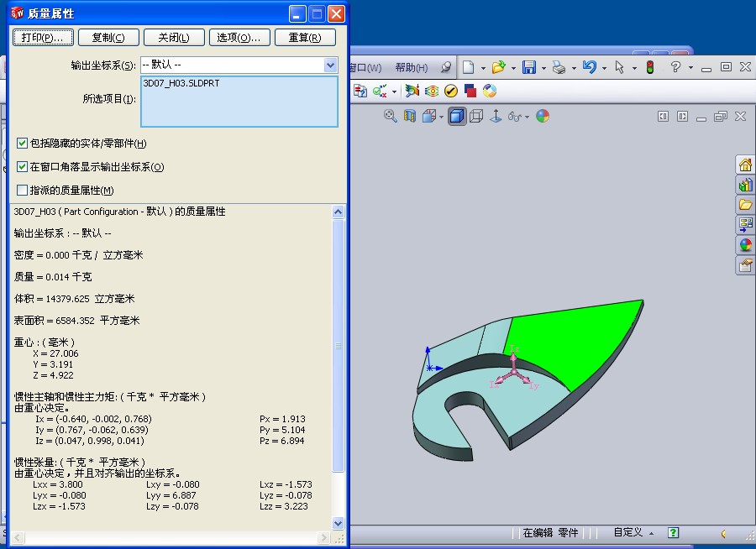Click the Print icon in the toolbar
Screen dimensions: 756x549
pos(559,68)
